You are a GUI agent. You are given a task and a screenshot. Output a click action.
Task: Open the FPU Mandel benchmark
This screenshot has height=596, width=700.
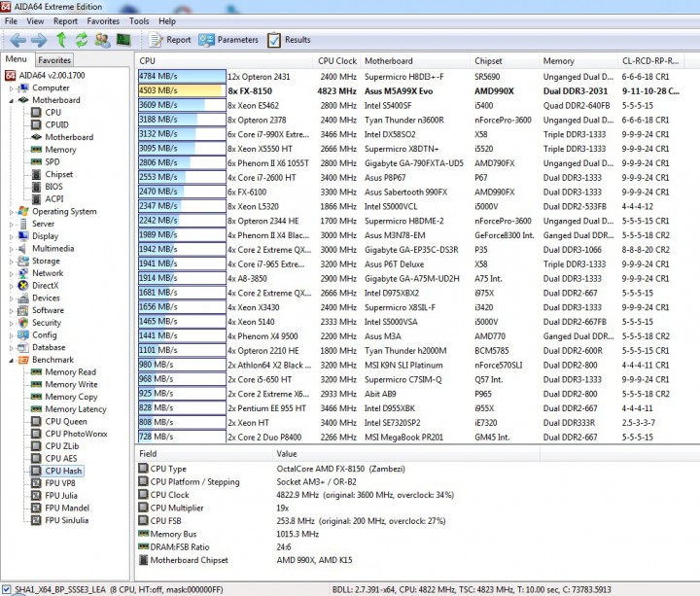(x=60, y=508)
